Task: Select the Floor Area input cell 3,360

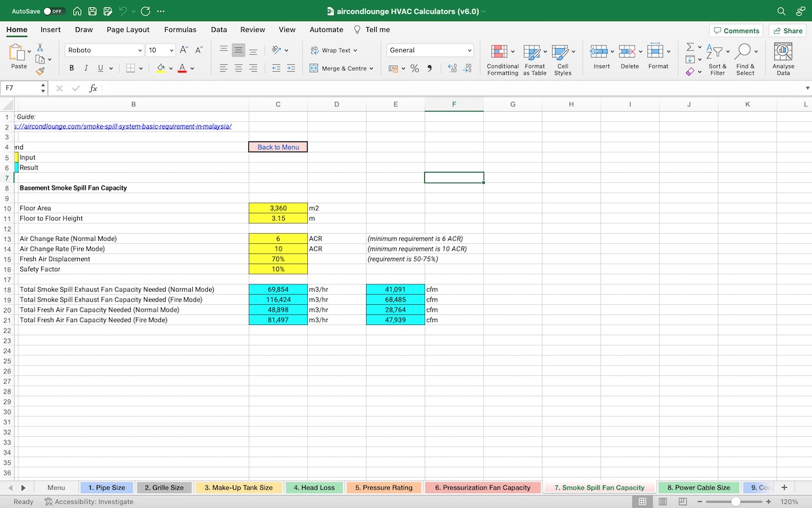Action: pos(278,209)
